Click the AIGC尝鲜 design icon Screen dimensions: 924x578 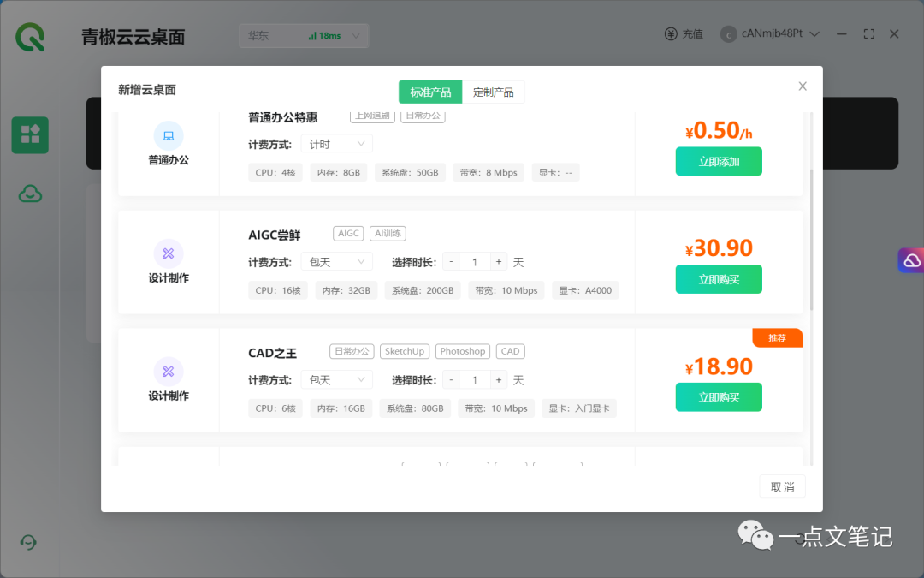(169, 253)
